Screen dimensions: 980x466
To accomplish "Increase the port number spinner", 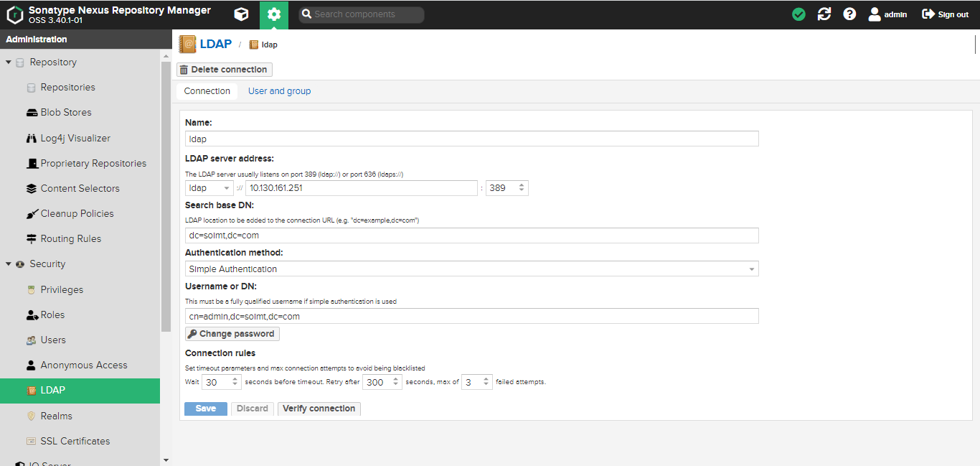I will coord(522,185).
